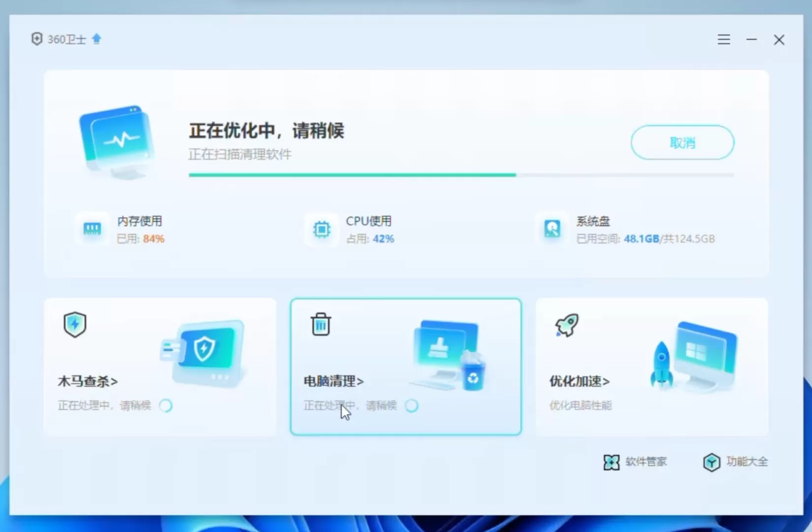
Task: Select the rocket icon on 优化加速 card
Action: (x=566, y=324)
